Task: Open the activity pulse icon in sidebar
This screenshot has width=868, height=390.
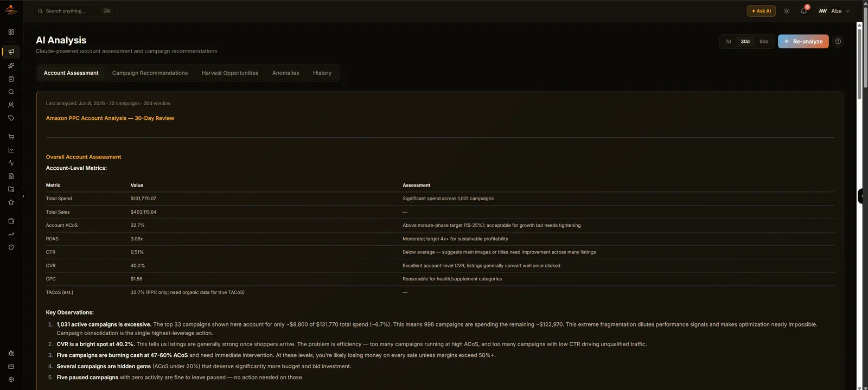Action: click(11, 163)
